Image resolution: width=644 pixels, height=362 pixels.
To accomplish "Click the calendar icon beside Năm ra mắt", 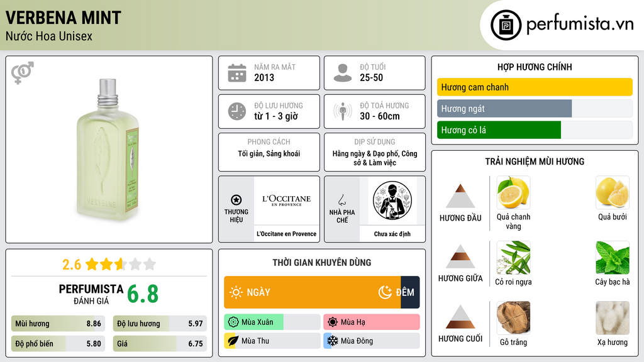I will coord(237,73).
